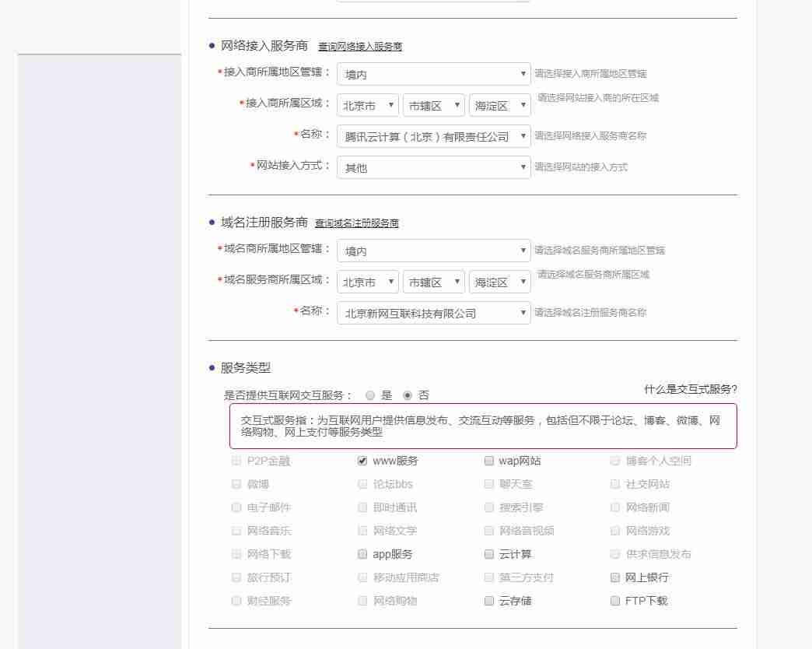Click hint text 请选择域名注册服务商名称

(x=590, y=312)
